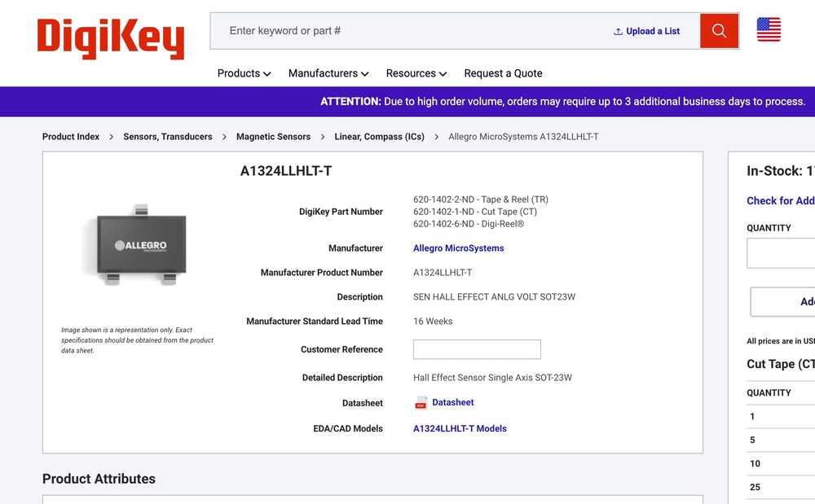Go to Sensors, Transducers breadcrumb

[x=168, y=137]
